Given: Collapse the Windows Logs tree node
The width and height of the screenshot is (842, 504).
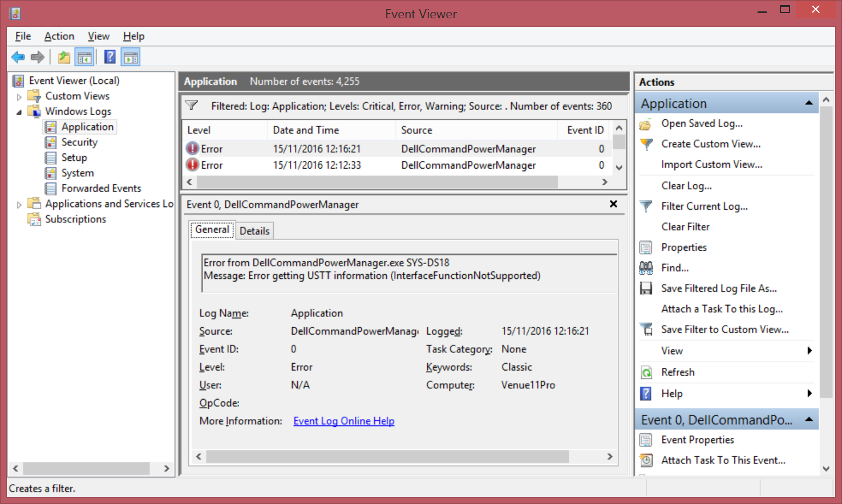Looking at the screenshot, I should (x=19, y=112).
